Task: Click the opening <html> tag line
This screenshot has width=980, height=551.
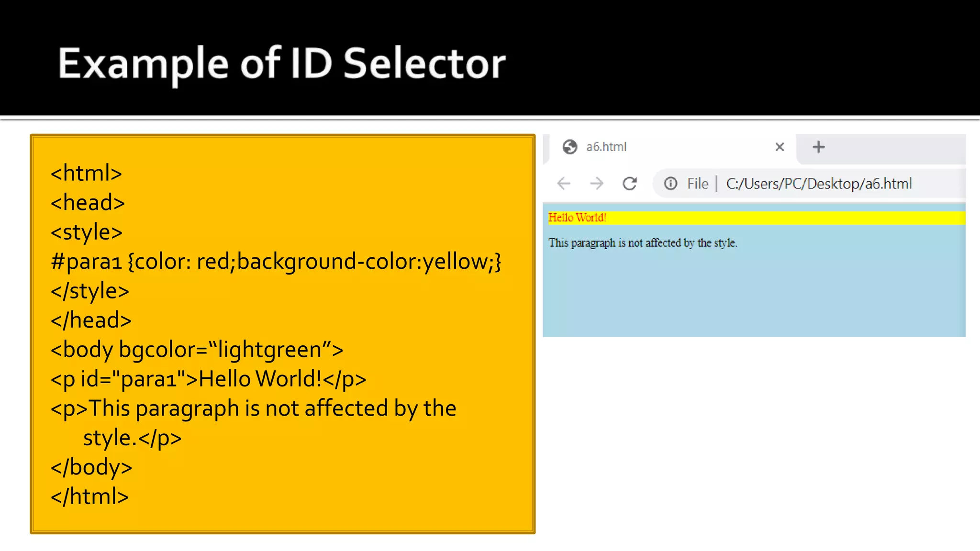Action: click(x=87, y=173)
